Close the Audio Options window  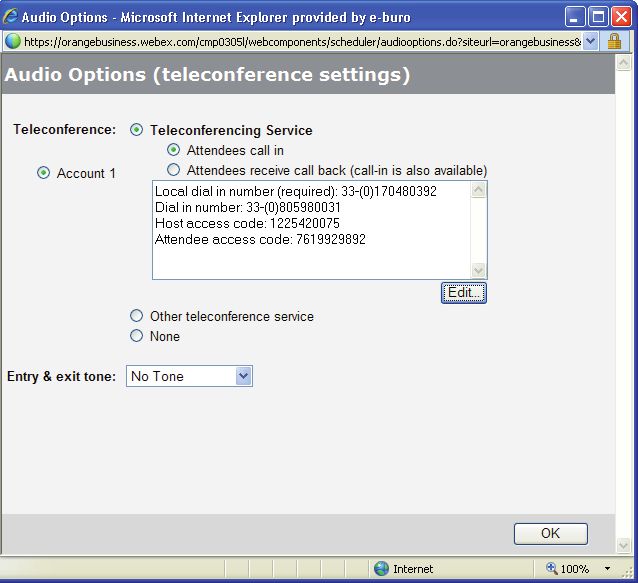(x=621, y=17)
